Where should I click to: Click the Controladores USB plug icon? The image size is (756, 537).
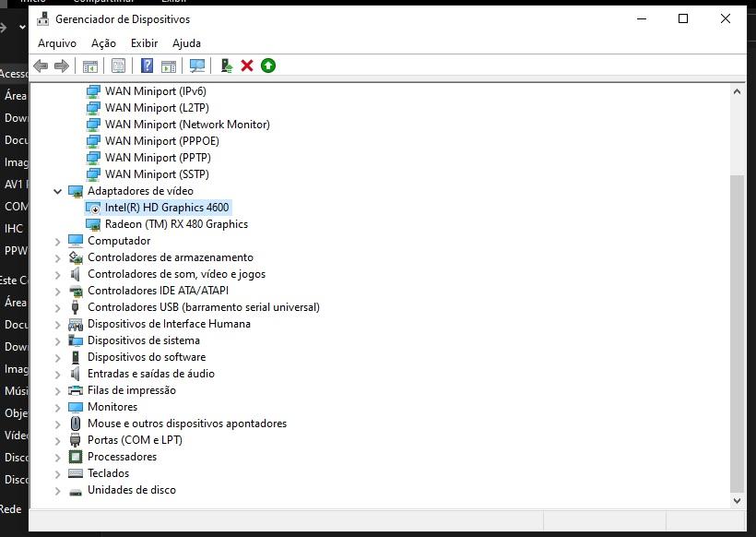[75, 307]
